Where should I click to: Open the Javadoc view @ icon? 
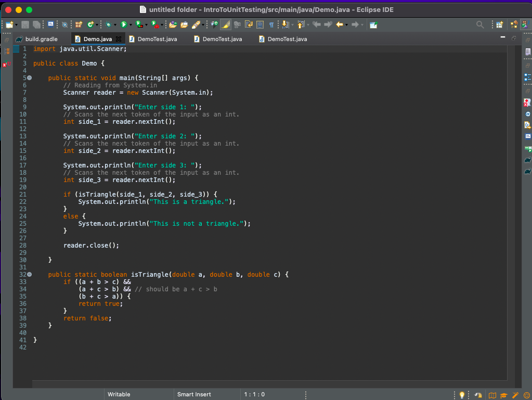pyautogui.click(x=528, y=114)
